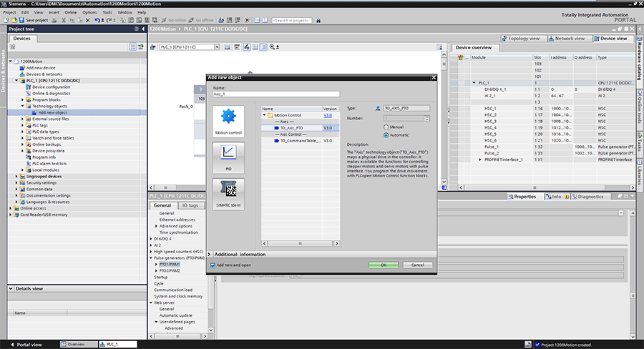Click the Save project disk icon
The width and height of the screenshot is (644, 349).
point(21,20)
